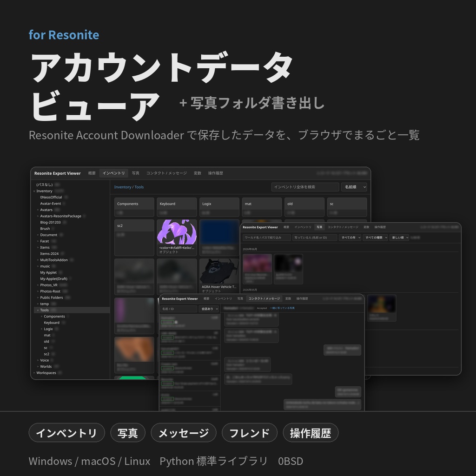
Task: Expand the Avatars folder in the tree
Action: (x=38, y=210)
